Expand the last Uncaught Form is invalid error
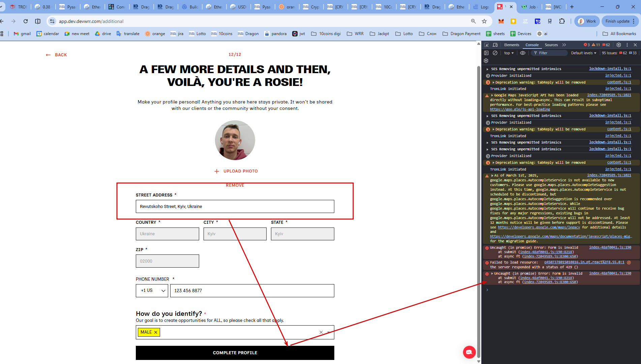 click(x=492, y=274)
